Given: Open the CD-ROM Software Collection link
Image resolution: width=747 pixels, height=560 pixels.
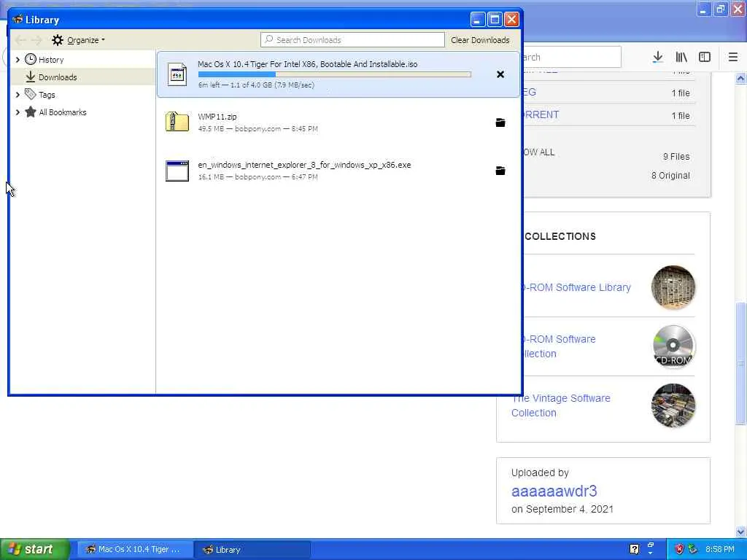Looking at the screenshot, I should [x=560, y=346].
